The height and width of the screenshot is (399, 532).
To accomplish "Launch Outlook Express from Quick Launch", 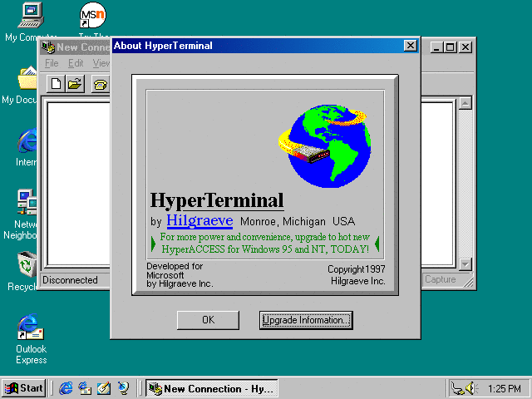I will (85, 388).
